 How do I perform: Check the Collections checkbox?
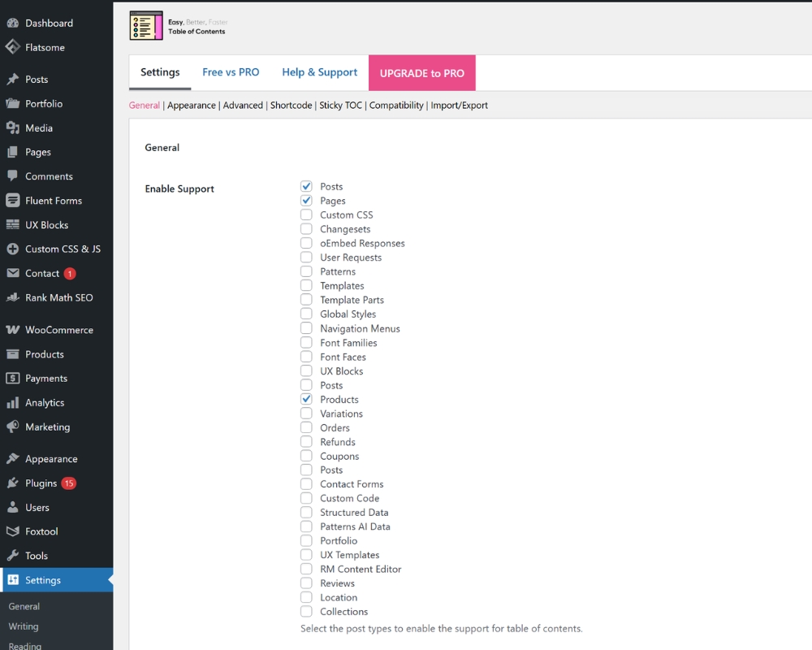(x=307, y=612)
